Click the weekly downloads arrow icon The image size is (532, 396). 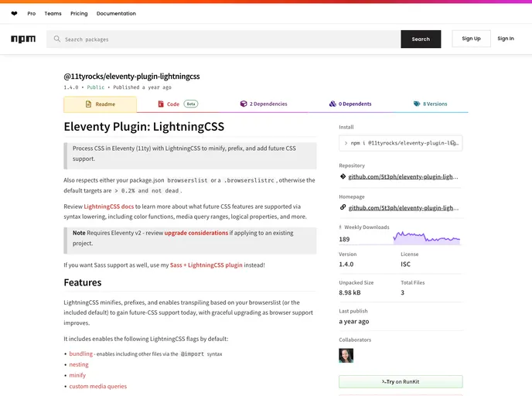pyautogui.click(x=340, y=227)
